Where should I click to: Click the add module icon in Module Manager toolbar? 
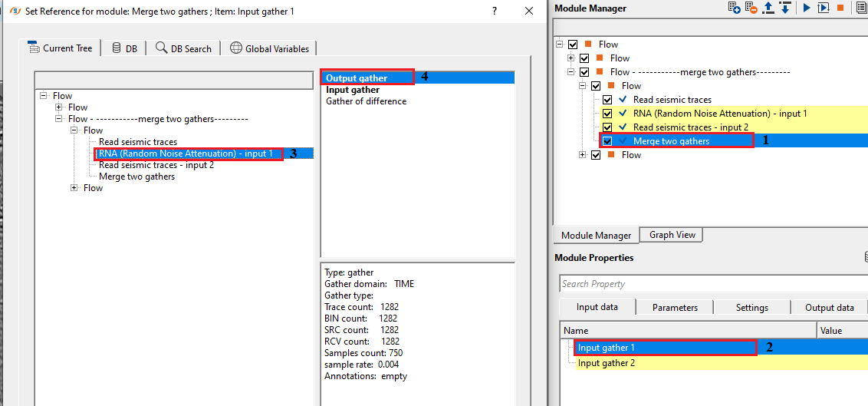(x=734, y=8)
